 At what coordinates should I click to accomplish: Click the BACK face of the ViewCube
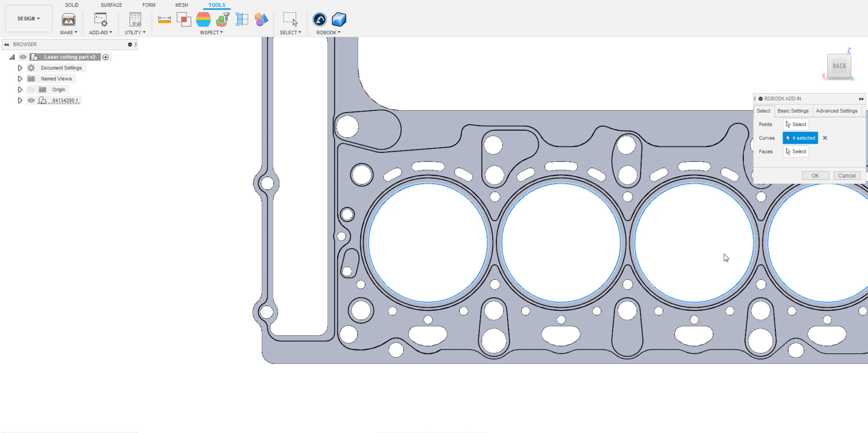tap(839, 66)
